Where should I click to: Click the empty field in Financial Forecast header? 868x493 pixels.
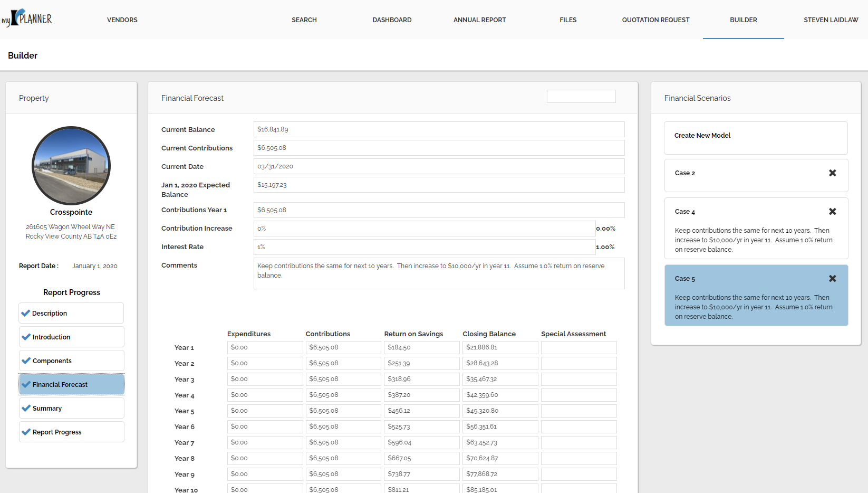point(581,96)
